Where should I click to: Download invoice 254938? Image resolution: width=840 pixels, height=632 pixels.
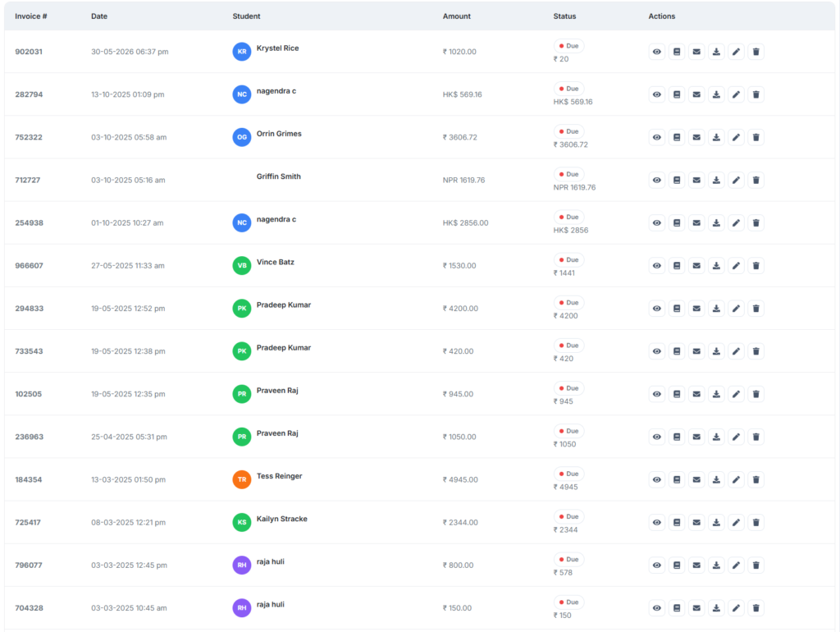[x=716, y=223]
